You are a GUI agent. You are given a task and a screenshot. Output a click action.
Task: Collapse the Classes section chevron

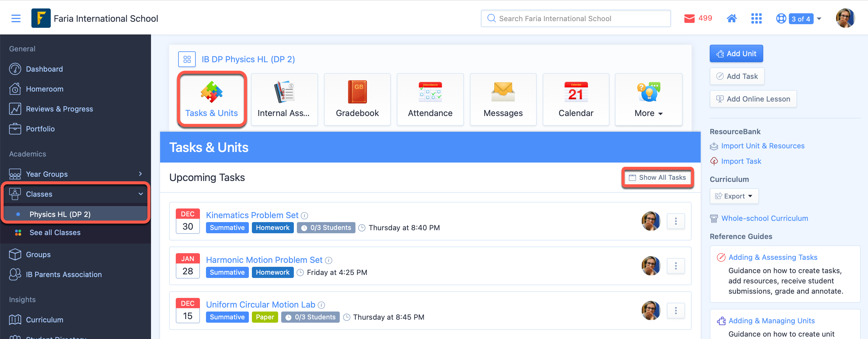coord(140,194)
